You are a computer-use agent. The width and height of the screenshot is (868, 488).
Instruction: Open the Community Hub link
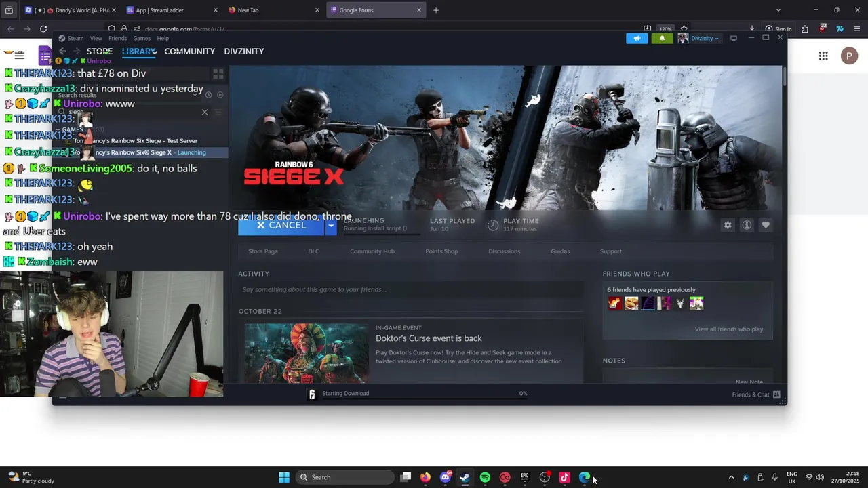tap(372, 251)
